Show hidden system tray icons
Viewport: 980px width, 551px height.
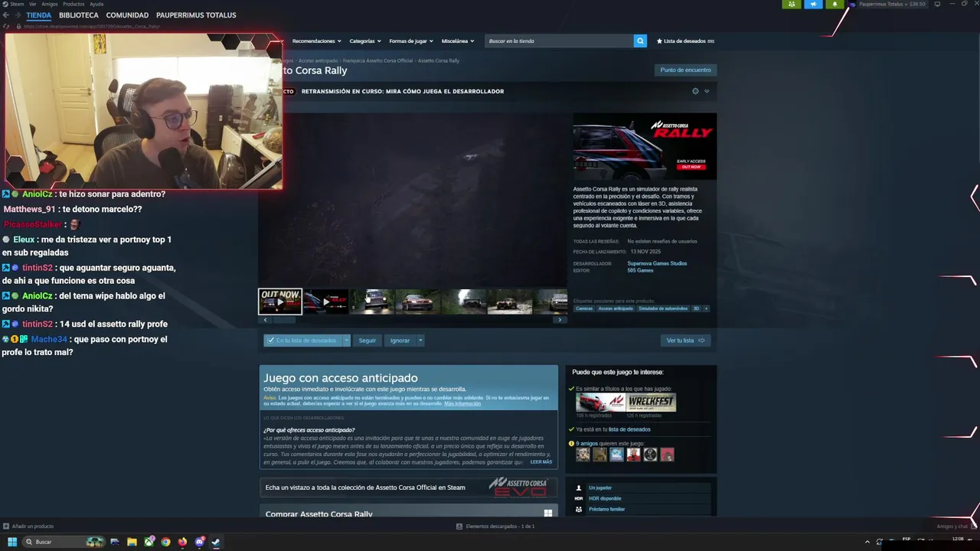pyautogui.click(x=867, y=541)
